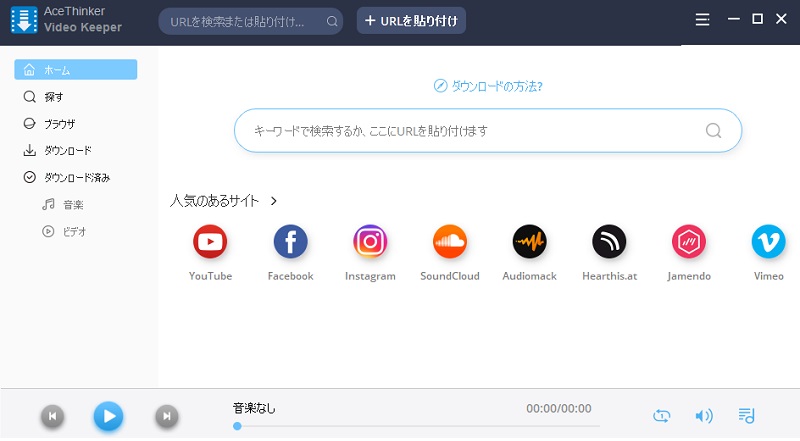Open the ダウンロードの方法? help link

pyautogui.click(x=488, y=86)
